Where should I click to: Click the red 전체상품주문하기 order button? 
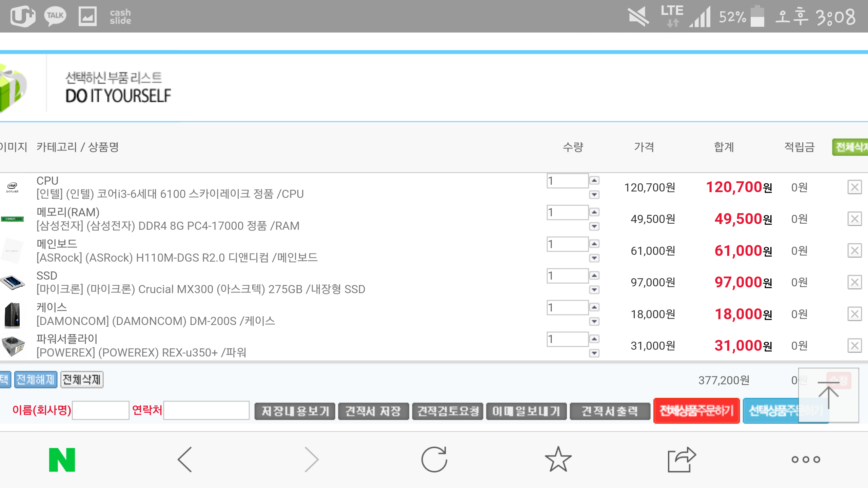pyautogui.click(x=696, y=411)
